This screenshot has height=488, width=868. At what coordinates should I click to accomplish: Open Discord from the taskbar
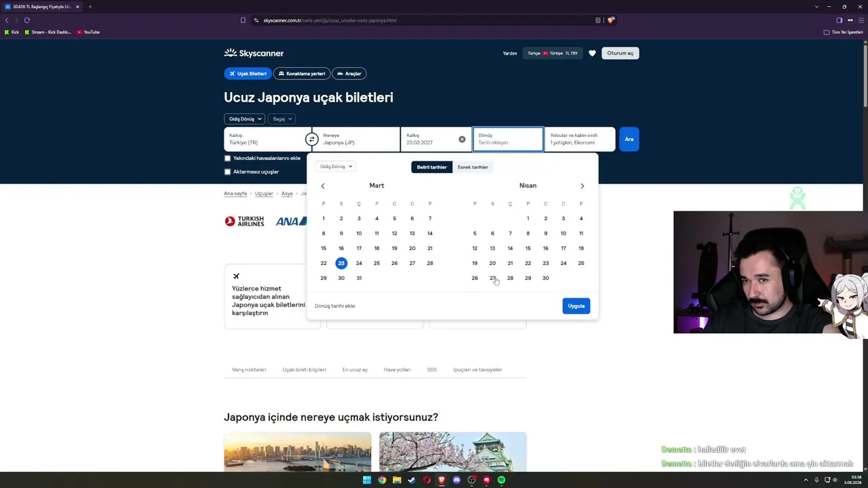click(456, 480)
